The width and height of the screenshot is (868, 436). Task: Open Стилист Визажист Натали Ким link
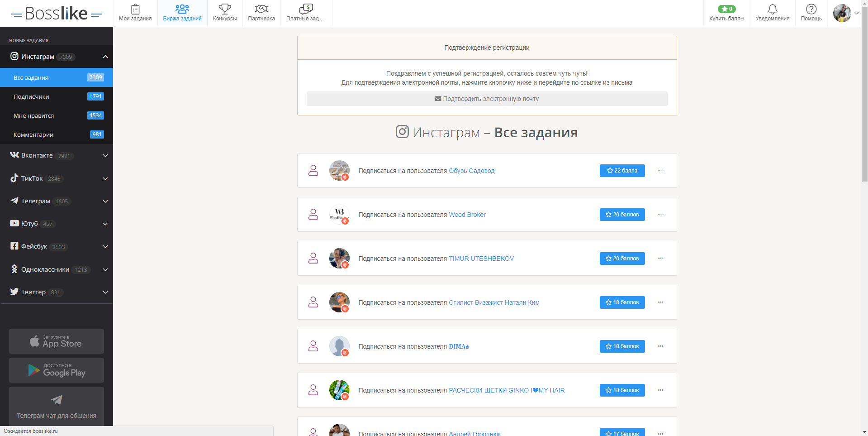(x=494, y=302)
